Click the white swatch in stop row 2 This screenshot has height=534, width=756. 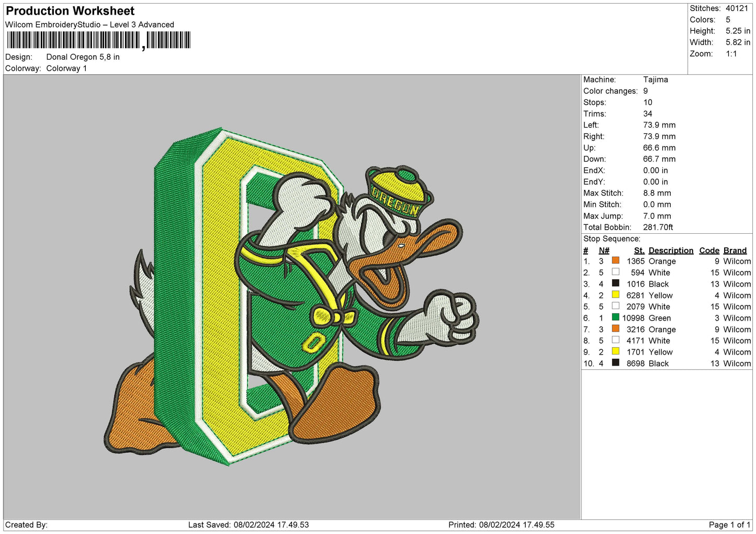[x=615, y=272]
